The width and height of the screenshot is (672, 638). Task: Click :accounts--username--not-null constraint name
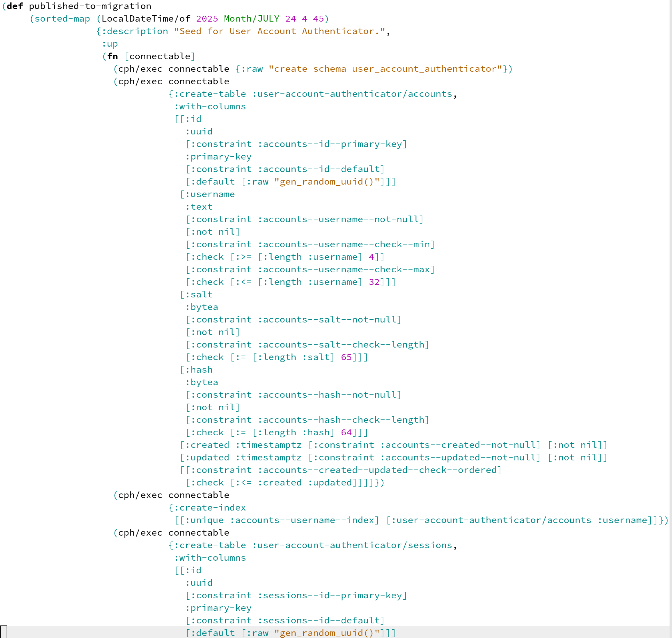pos(338,219)
